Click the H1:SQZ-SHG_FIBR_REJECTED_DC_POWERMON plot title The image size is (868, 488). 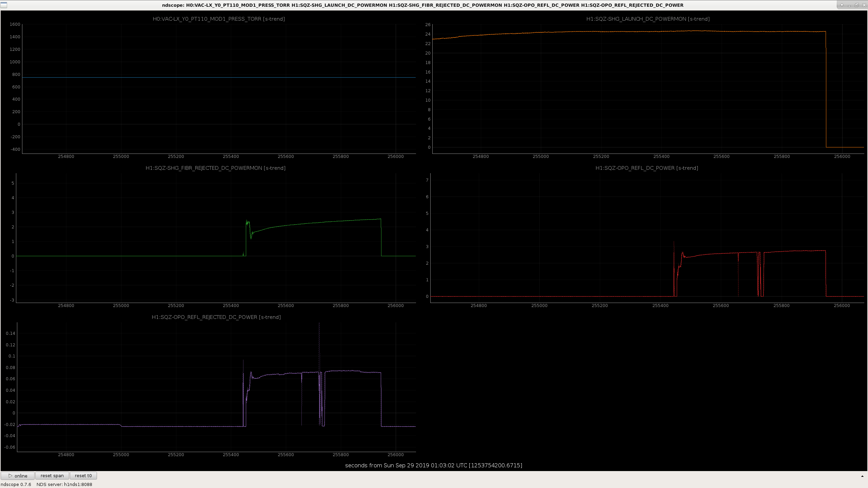point(216,168)
